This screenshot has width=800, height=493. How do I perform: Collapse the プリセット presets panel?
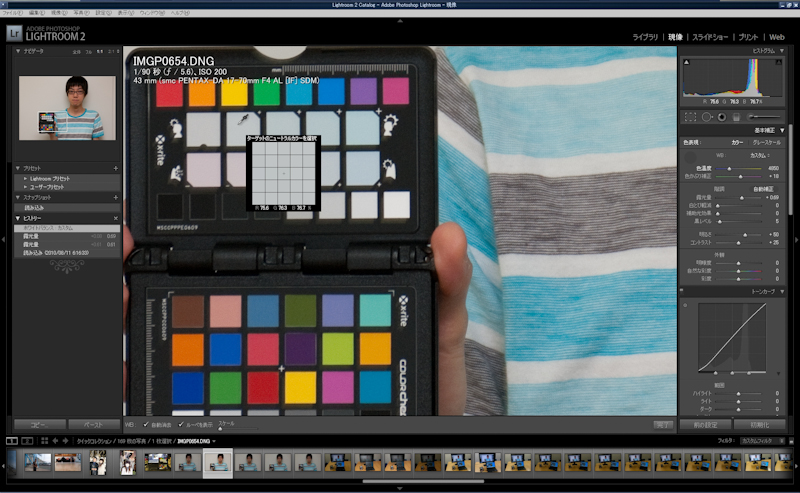click(x=18, y=168)
